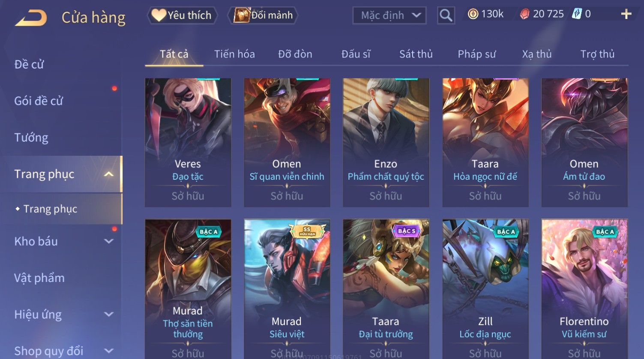Tap the blue voucher ticket icon

(577, 14)
